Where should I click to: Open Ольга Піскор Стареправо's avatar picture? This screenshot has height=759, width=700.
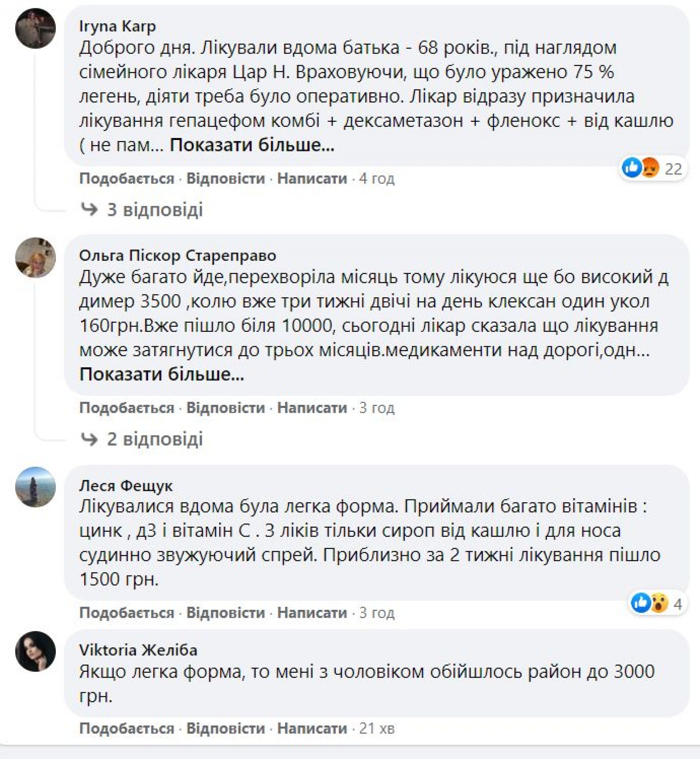tap(35, 257)
